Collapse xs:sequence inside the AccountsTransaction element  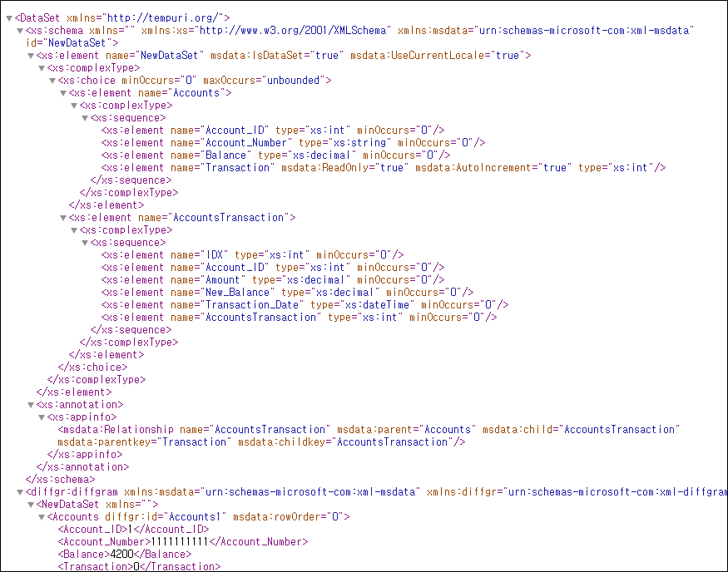[85, 243]
